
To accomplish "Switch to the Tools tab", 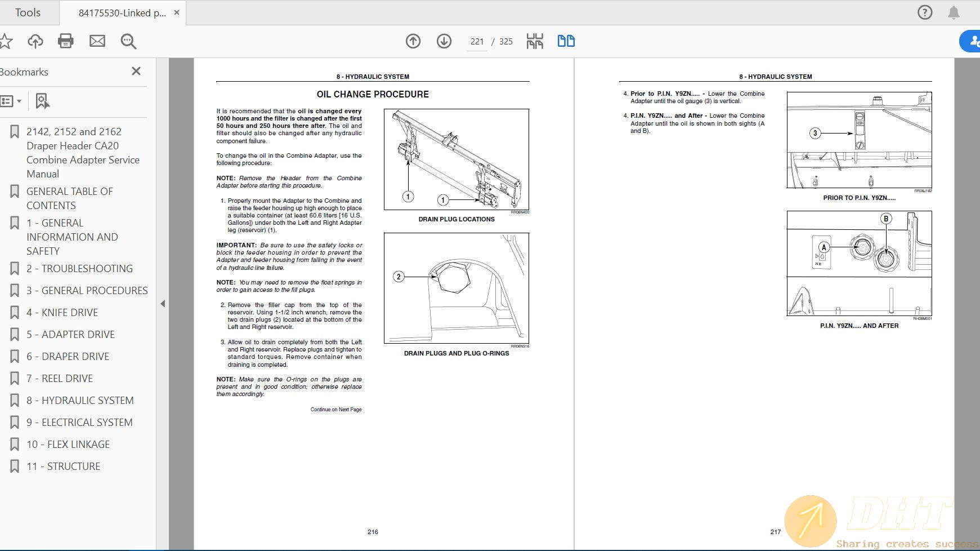I will pos(29,12).
